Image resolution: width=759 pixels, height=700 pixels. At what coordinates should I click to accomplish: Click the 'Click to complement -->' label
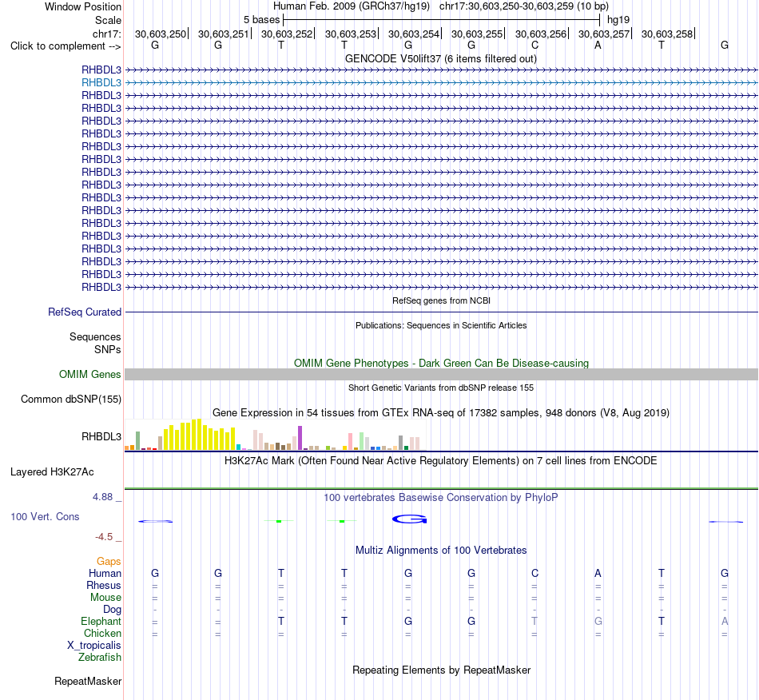(66, 46)
